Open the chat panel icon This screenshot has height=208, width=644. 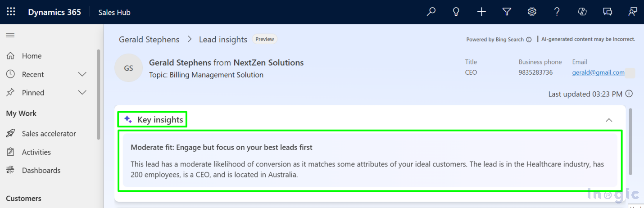608,12
